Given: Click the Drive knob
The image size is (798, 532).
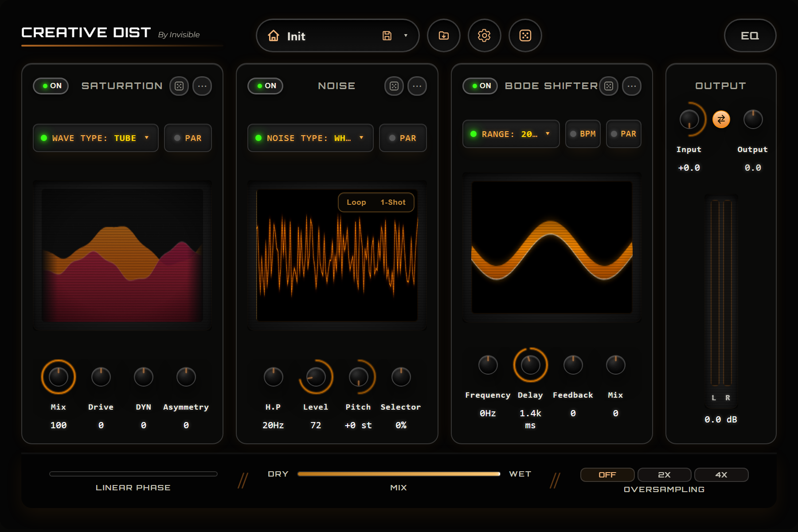Looking at the screenshot, I should pos(101,377).
